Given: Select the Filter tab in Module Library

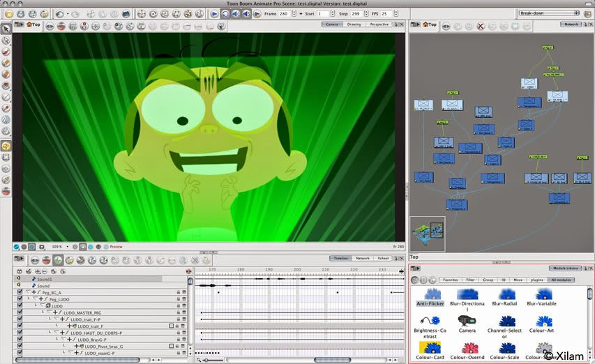Looking at the screenshot, I should pos(471,280).
